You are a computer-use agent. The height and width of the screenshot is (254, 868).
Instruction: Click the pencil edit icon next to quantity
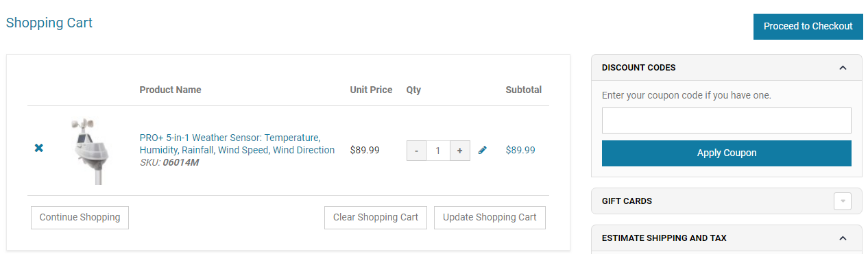coord(483,150)
